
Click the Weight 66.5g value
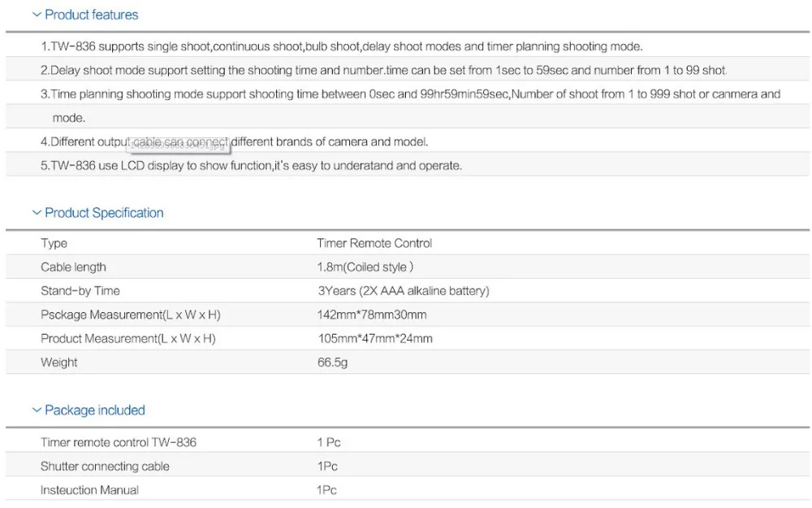[x=332, y=363]
